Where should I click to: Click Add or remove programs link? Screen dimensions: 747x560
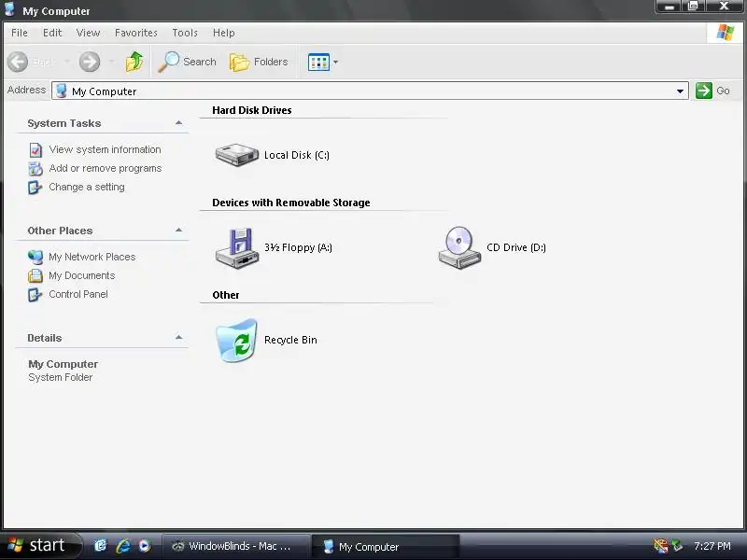(x=106, y=168)
